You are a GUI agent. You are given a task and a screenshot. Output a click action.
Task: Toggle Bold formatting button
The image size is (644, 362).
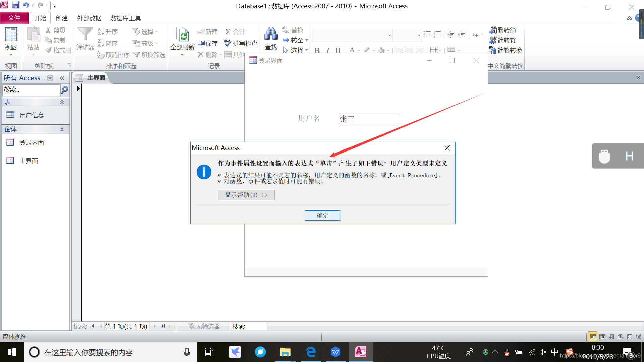tap(317, 50)
